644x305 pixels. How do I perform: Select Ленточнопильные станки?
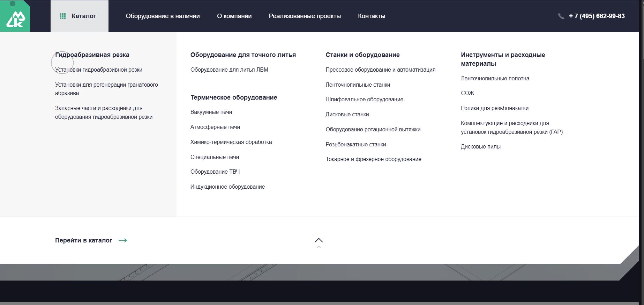pyautogui.click(x=358, y=85)
